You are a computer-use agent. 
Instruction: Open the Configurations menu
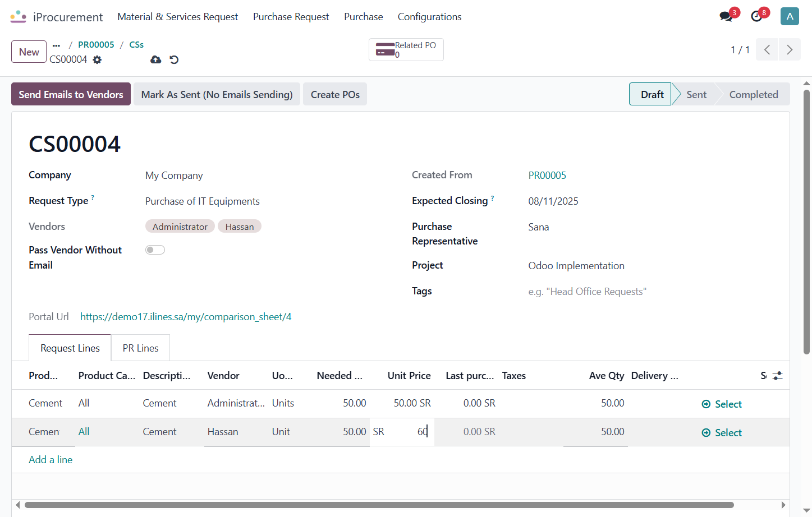(x=429, y=17)
